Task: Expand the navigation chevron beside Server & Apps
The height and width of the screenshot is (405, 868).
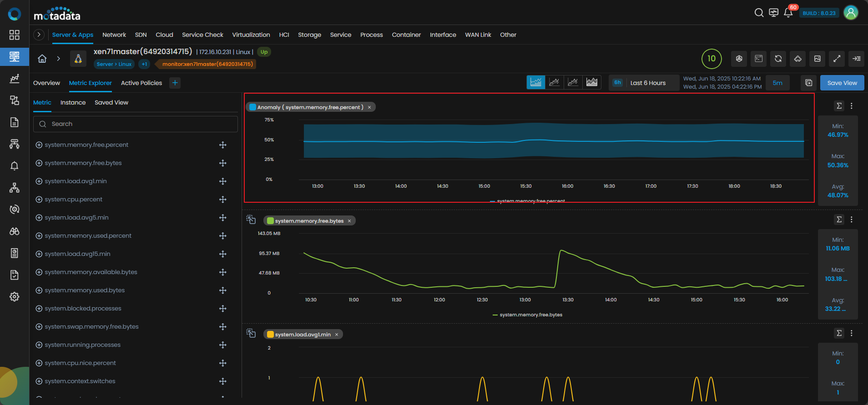Action: [x=39, y=35]
